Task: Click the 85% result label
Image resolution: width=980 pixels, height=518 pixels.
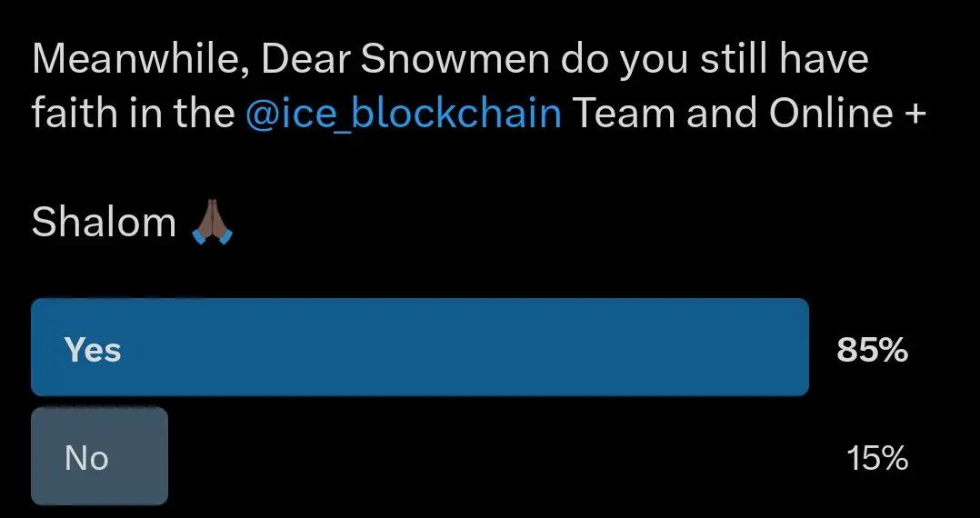Action: pos(873,350)
